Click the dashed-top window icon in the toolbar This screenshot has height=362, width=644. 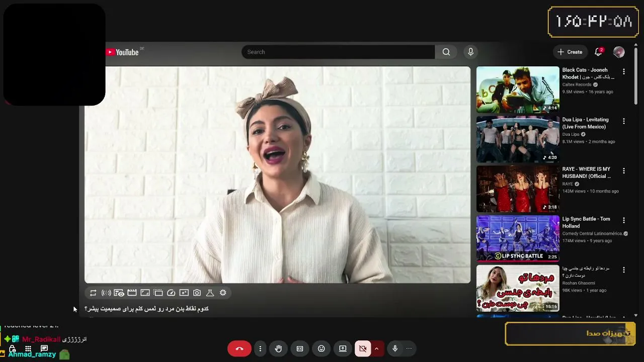tap(158, 293)
